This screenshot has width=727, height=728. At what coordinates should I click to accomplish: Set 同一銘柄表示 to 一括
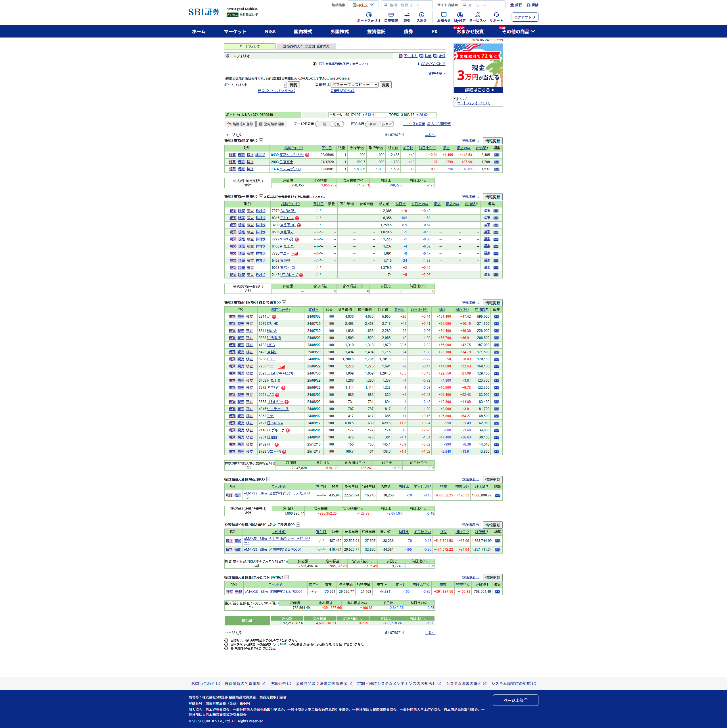click(x=322, y=124)
